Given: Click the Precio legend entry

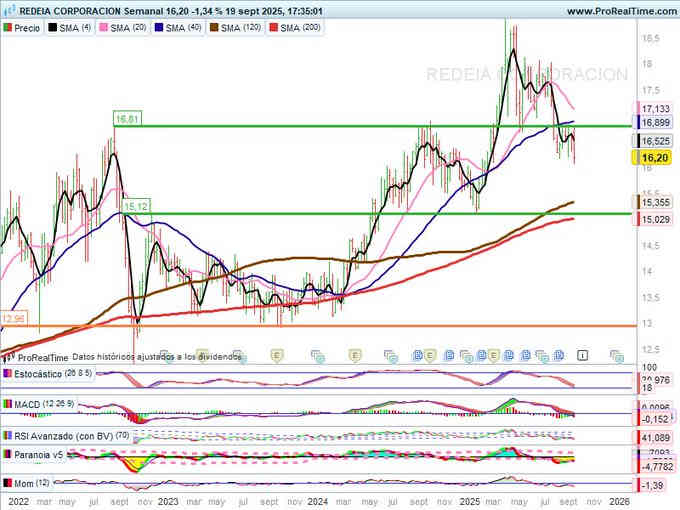Looking at the screenshot, I should click(22, 28).
